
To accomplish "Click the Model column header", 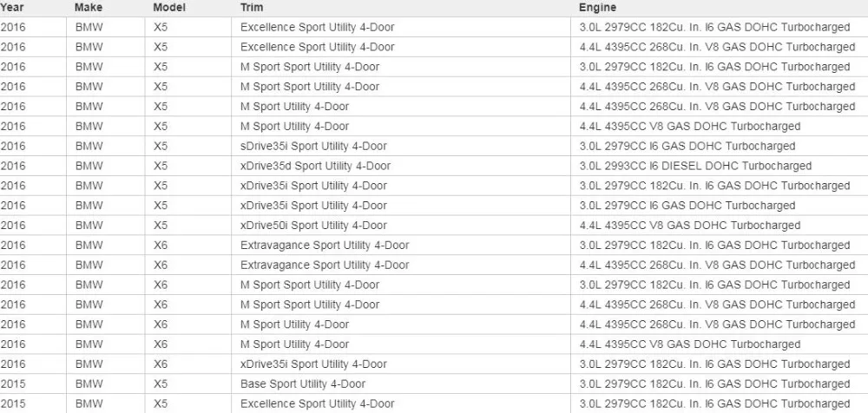I will [x=169, y=8].
